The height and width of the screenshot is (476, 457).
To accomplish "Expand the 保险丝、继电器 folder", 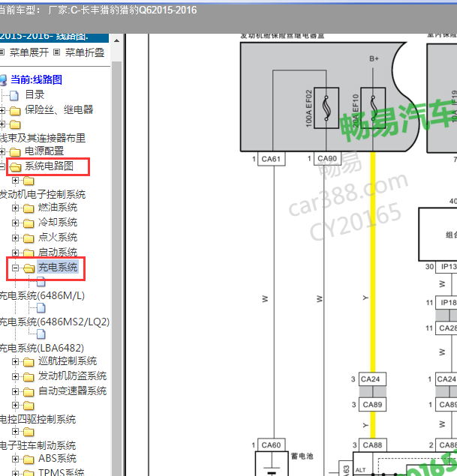I will [2, 110].
